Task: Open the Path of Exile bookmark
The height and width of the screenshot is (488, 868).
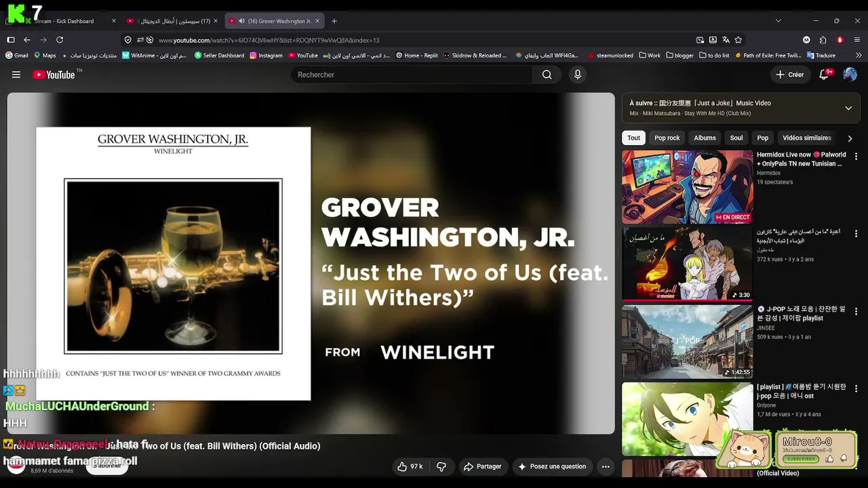Action: [768, 56]
